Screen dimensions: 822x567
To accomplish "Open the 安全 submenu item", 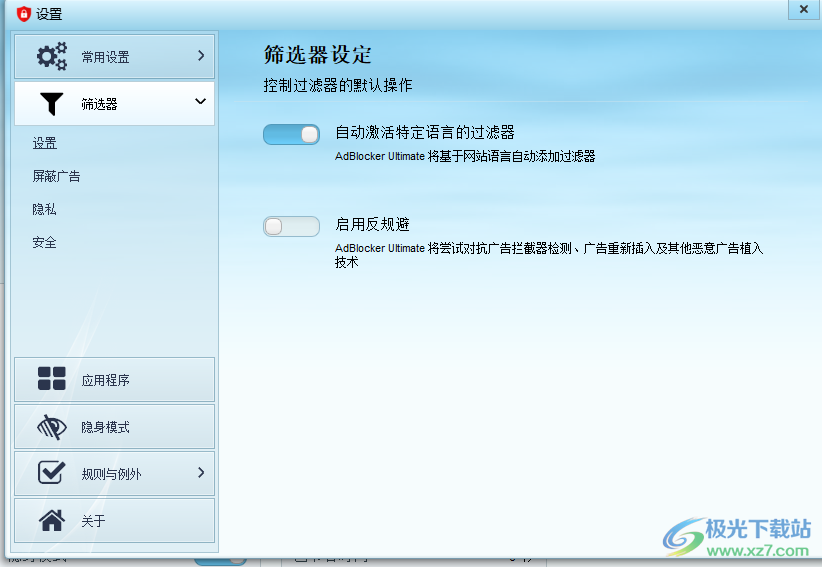I will click(x=45, y=242).
